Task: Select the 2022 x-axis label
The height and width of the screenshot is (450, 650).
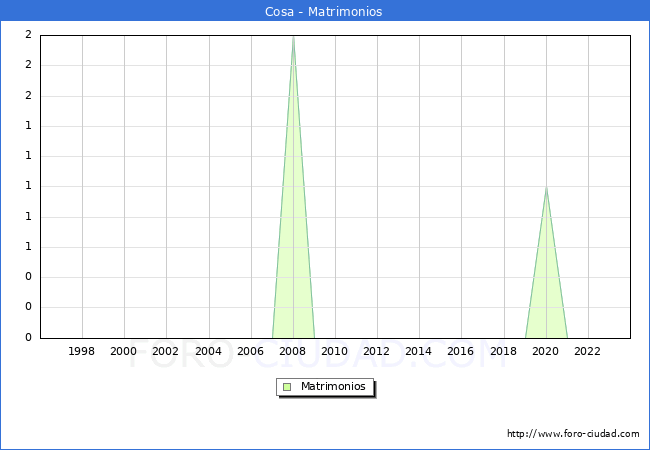Action: 588,351
